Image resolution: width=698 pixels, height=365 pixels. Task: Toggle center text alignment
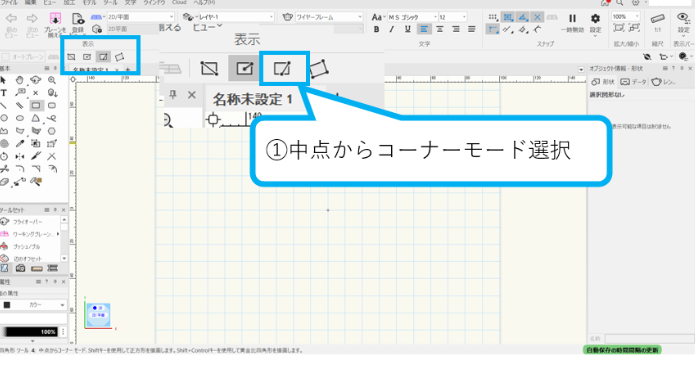(x=440, y=29)
